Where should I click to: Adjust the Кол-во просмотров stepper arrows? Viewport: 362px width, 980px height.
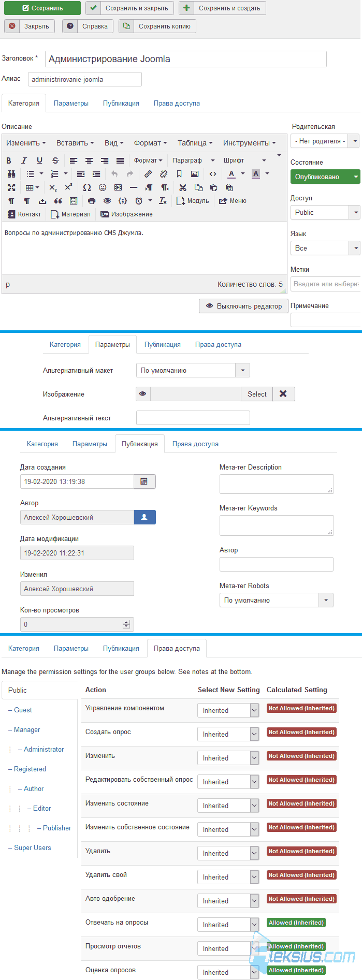tap(126, 624)
